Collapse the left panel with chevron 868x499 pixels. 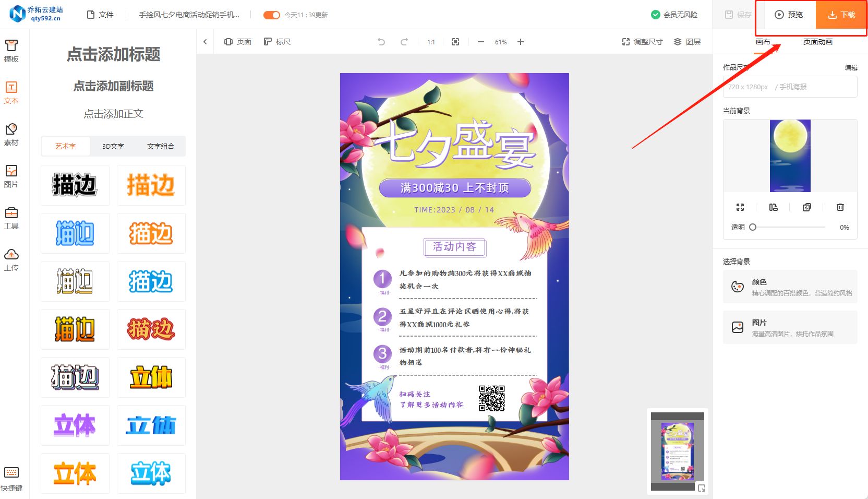tap(205, 42)
